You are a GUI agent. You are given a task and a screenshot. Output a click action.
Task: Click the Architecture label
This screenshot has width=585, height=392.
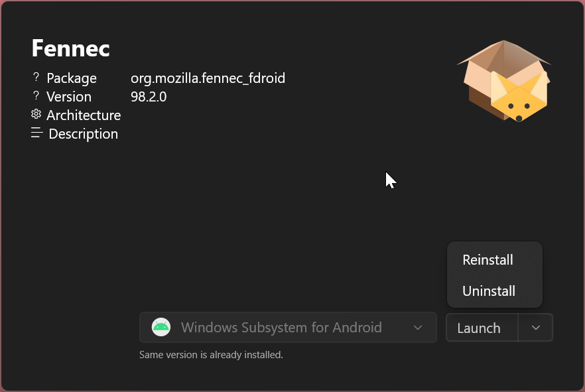pos(84,115)
